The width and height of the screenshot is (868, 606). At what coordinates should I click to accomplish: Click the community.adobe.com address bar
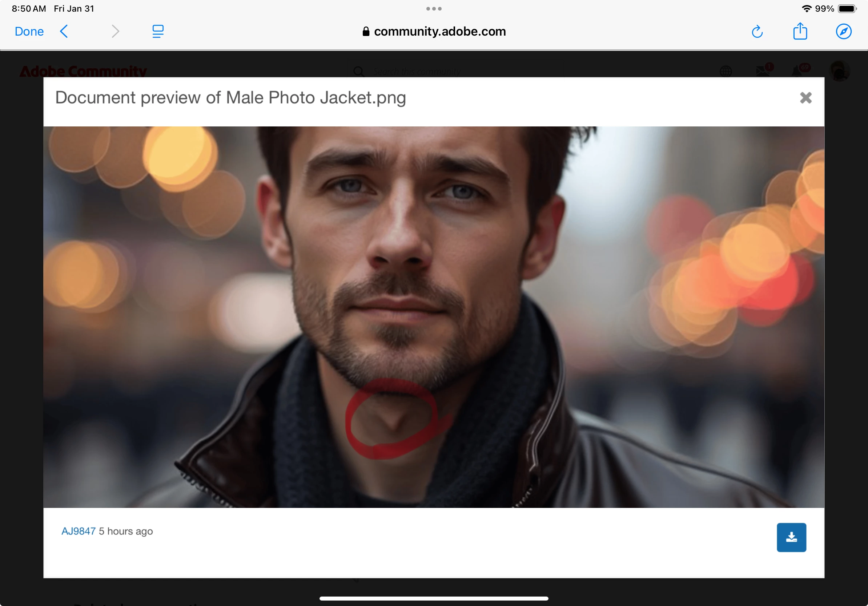(x=434, y=31)
